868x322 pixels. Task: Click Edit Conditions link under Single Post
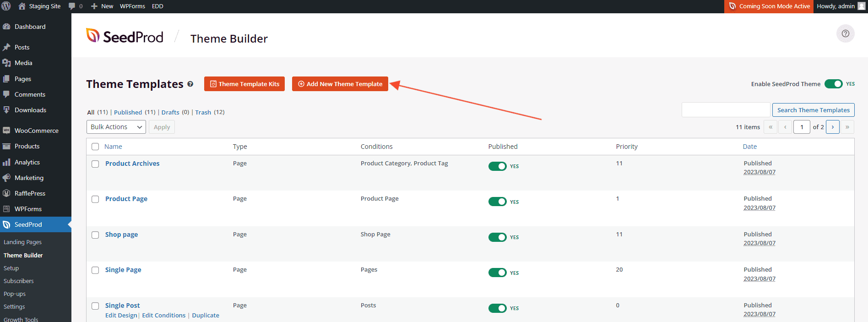(x=164, y=316)
